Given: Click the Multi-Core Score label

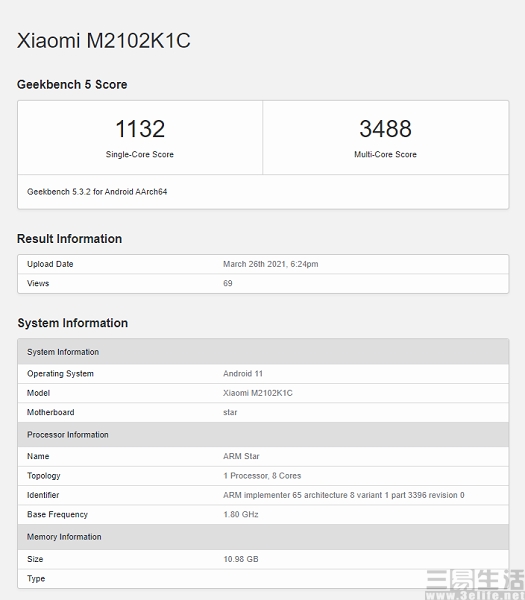Looking at the screenshot, I should click(385, 154).
